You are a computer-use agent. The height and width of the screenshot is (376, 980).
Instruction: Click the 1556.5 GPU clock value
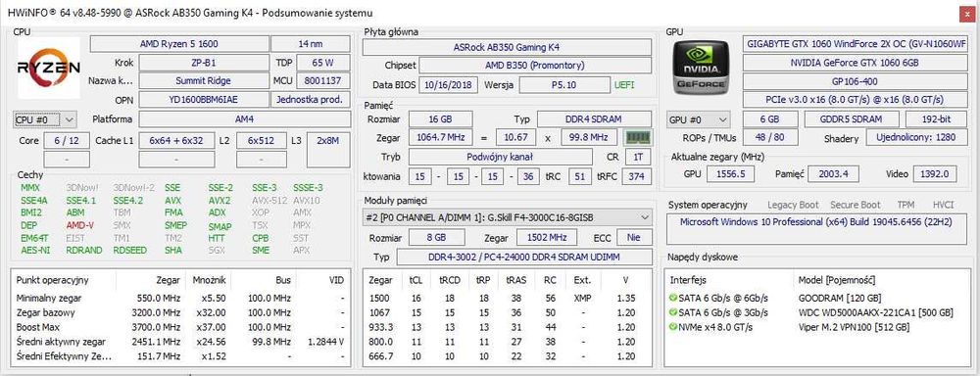click(x=732, y=174)
